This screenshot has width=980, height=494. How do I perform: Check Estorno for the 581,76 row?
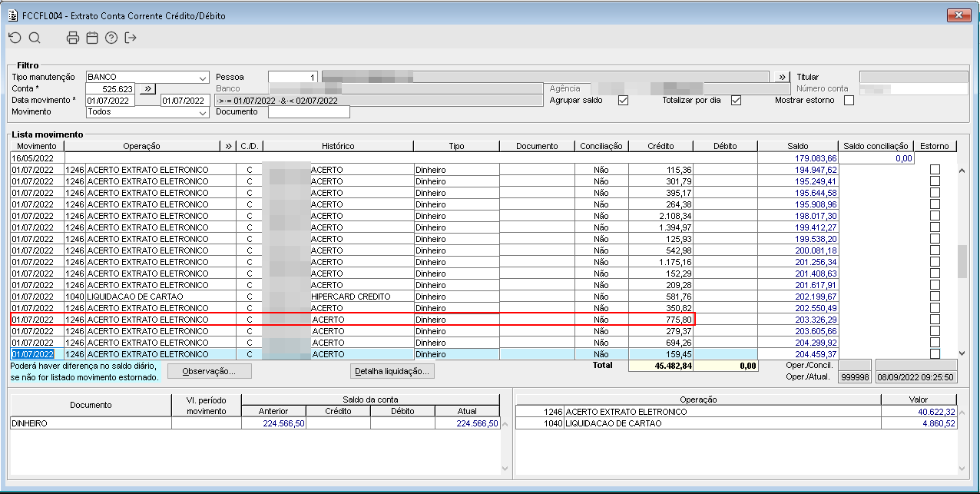[x=935, y=297]
